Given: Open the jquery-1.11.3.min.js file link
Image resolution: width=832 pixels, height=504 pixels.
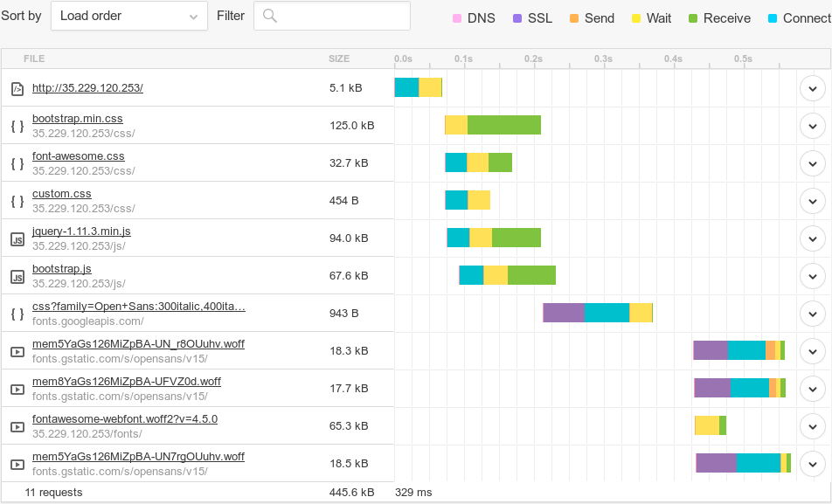Looking at the screenshot, I should (x=81, y=231).
